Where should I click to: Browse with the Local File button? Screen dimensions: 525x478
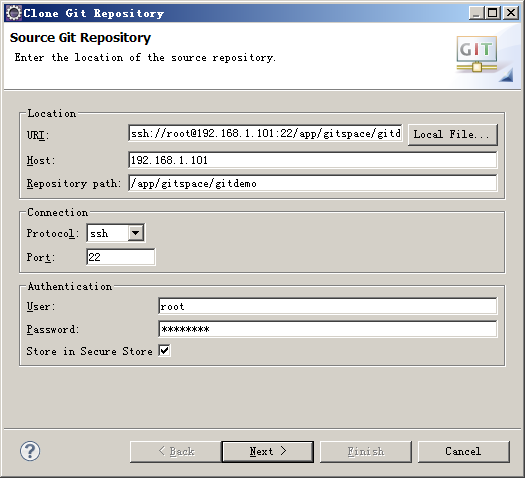point(452,135)
